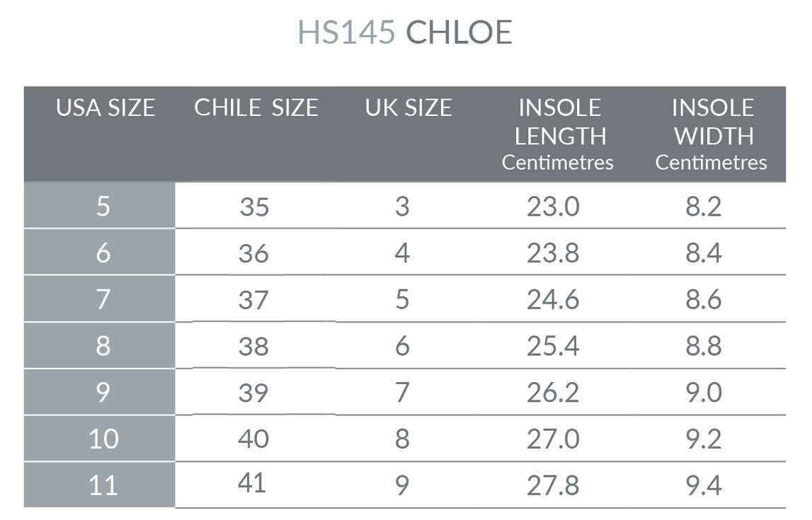Select the 9.0 insole width value
This screenshot has height=520, width=812.
[x=704, y=393]
